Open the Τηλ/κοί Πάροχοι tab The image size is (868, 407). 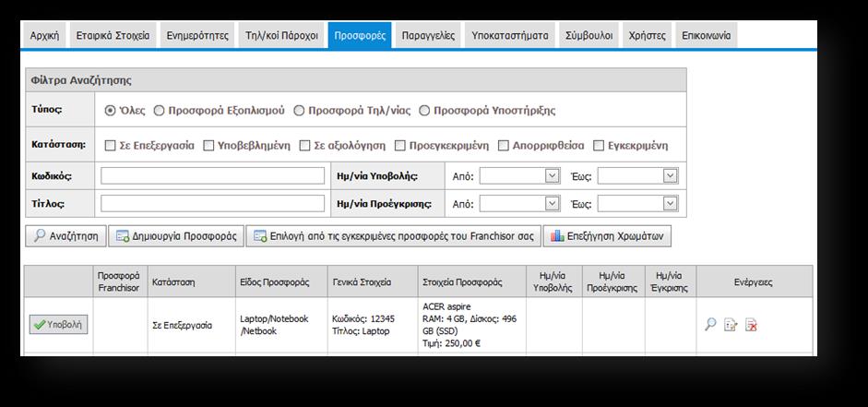[x=281, y=35]
